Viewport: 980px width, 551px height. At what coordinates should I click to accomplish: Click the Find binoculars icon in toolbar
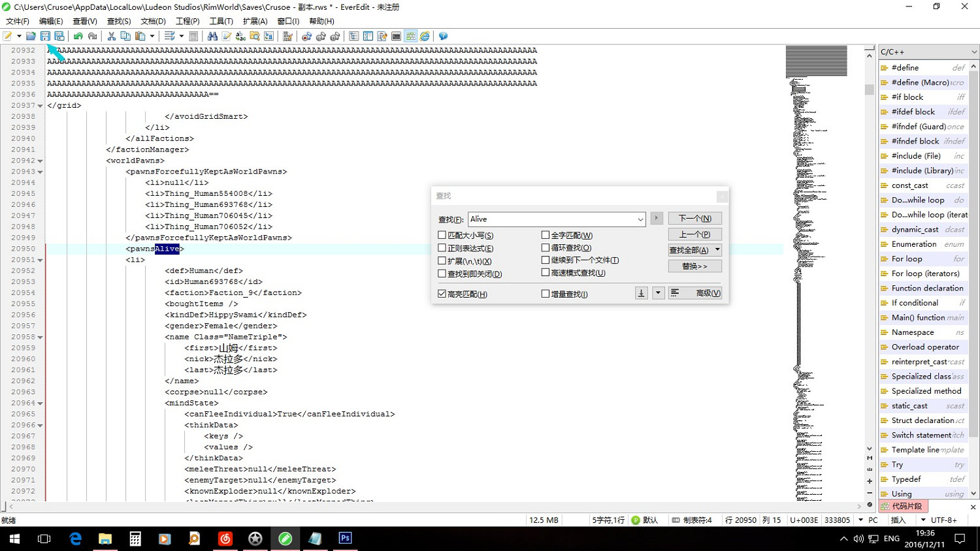212,37
